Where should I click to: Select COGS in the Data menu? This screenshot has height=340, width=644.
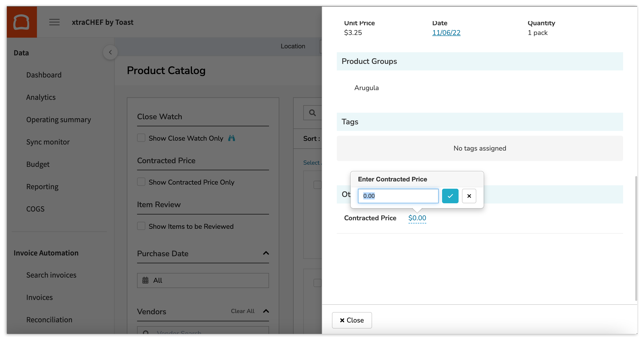pyautogui.click(x=35, y=209)
